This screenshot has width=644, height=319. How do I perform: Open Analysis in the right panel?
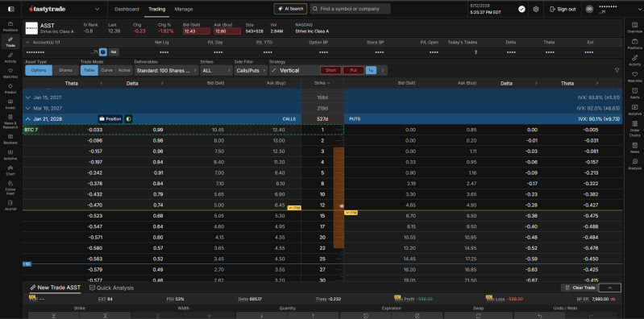tap(634, 164)
